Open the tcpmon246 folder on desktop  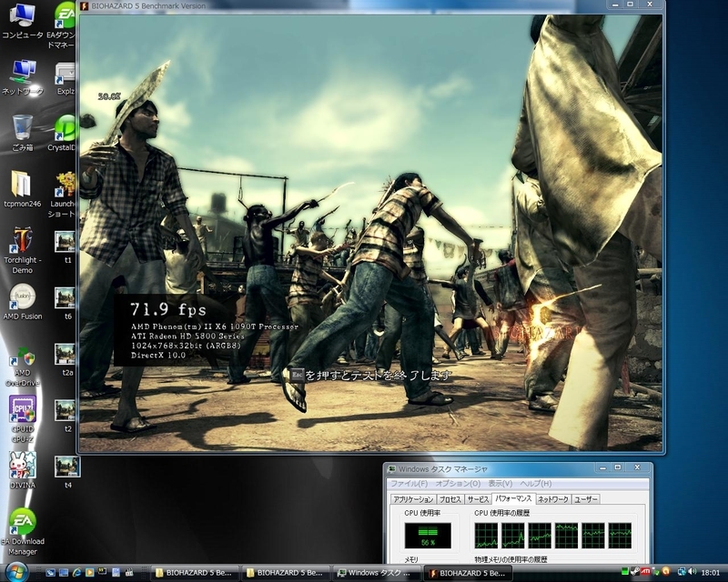tap(22, 189)
